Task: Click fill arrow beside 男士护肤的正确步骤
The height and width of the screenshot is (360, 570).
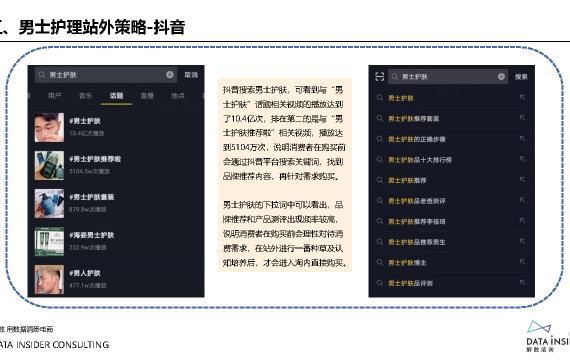Action: 522,138
